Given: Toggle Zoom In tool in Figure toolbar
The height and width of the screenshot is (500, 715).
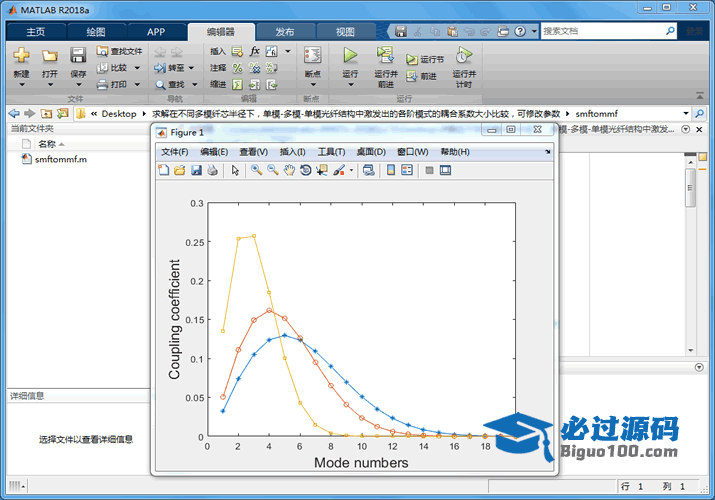Looking at the screenshot, I should click(x=257, y=170).
